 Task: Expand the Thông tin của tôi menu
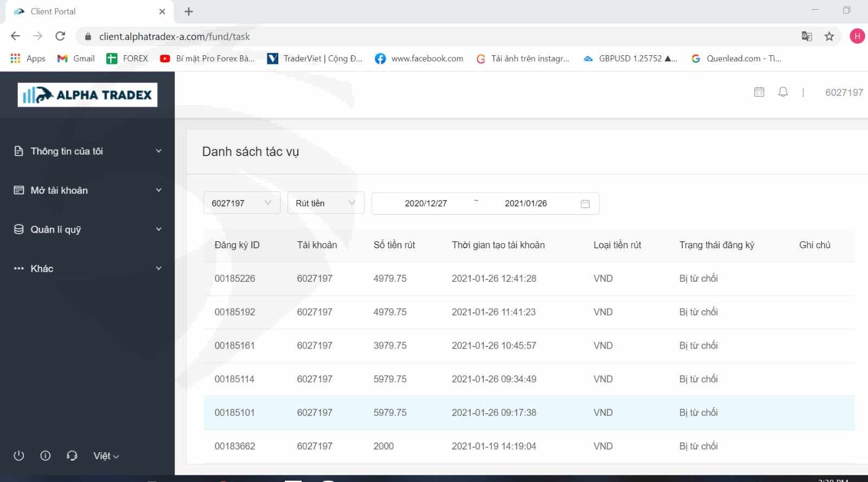tap(87, 151)
